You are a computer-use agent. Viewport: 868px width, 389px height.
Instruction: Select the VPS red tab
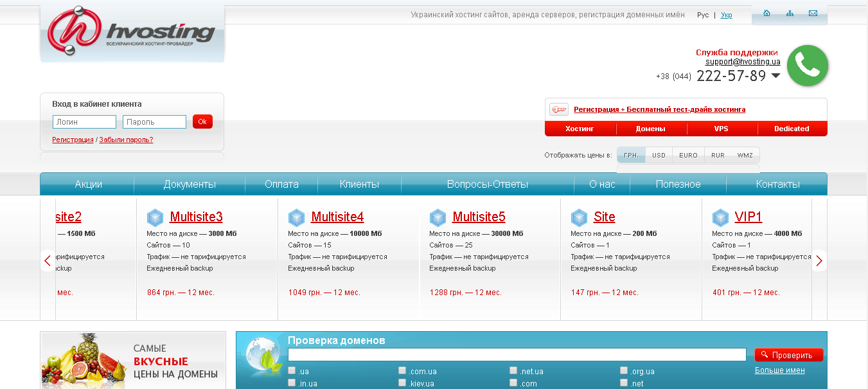point(721,129)
